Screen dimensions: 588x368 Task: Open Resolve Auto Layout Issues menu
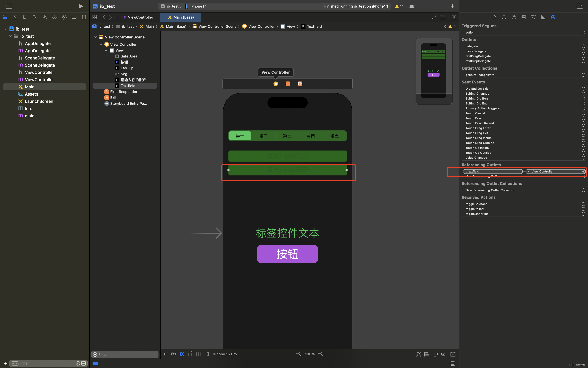444,354
